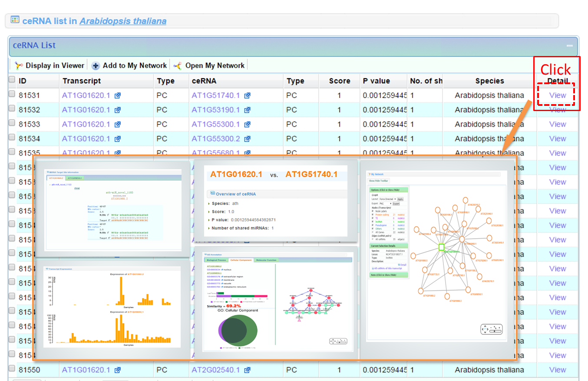Image resolution: width=588 pixels, height=381 pixels.
Task: Open the Arabidopsis thaliana title link
Action: click(122, 21)
